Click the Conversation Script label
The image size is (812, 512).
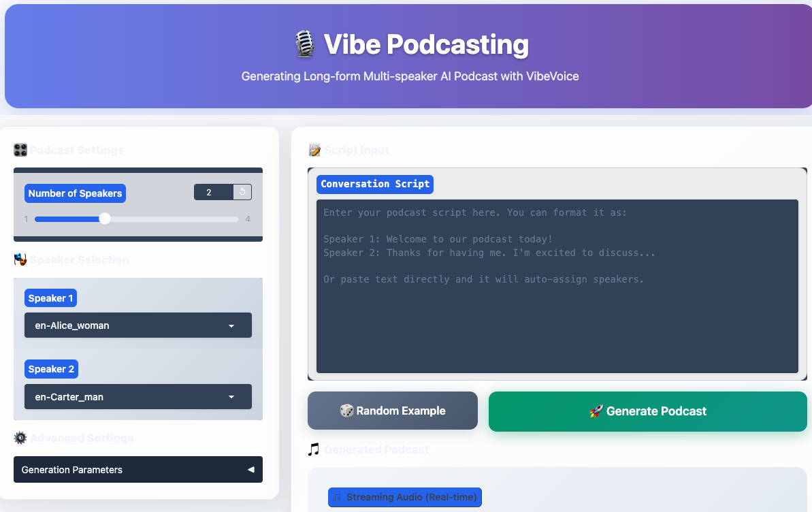pos(375,184)
